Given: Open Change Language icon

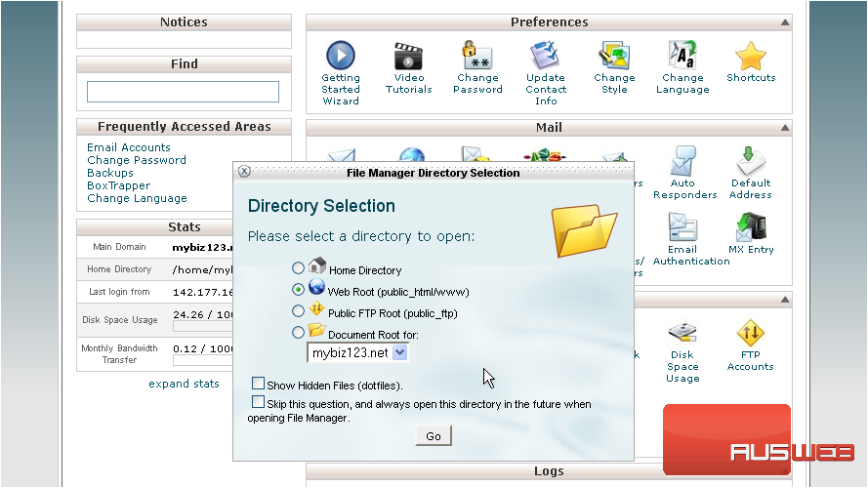Looking at the screenshot, I should click(x=682, y=56).
